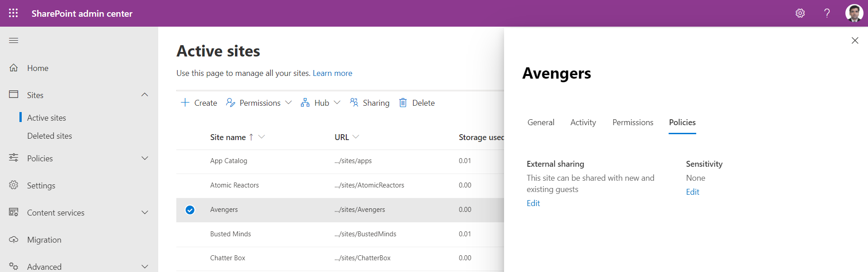This screenshot has width=868, height=272.
Task: Open the Learn more link
Action: (x=332, y=73)
